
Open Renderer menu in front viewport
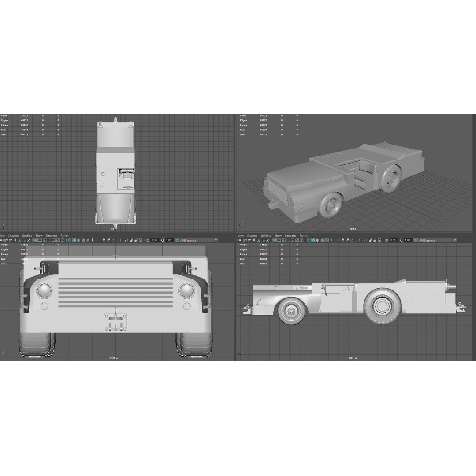[52, 235]
